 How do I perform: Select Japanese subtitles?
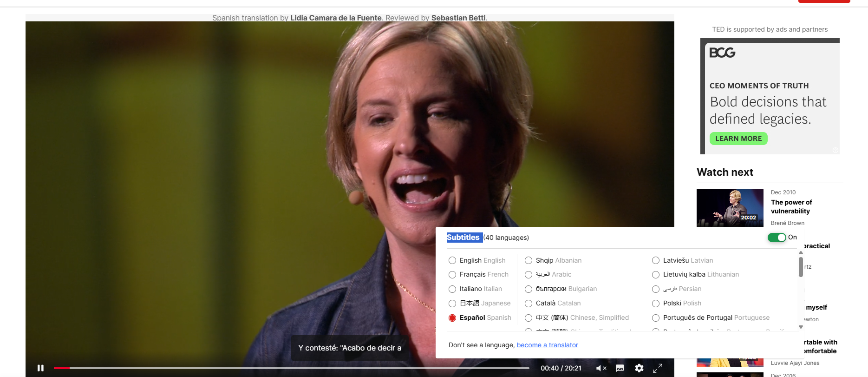[452, 304]
